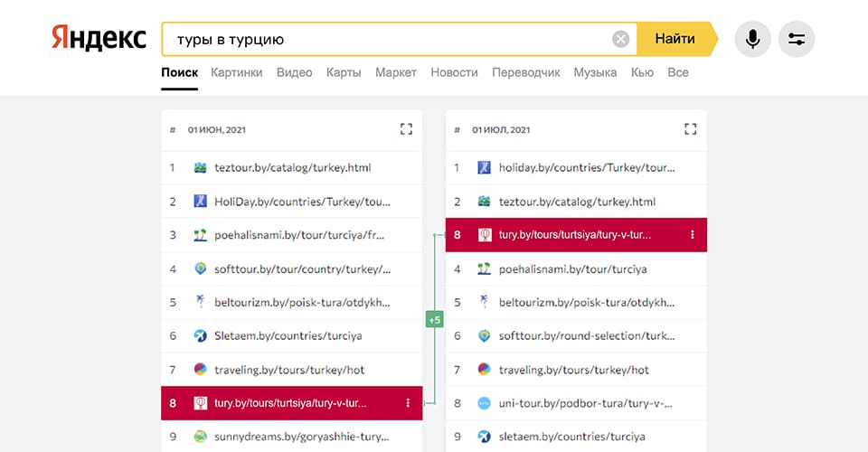Click uni-tour.by favicon in July list
This screenshot has height=452, width=868.
tap(485, 403)
